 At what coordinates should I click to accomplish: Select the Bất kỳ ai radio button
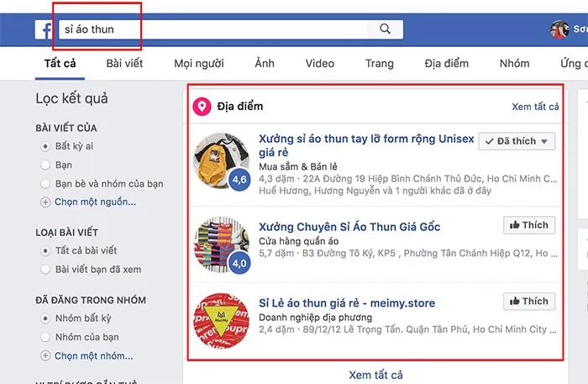tap(45, 146)
